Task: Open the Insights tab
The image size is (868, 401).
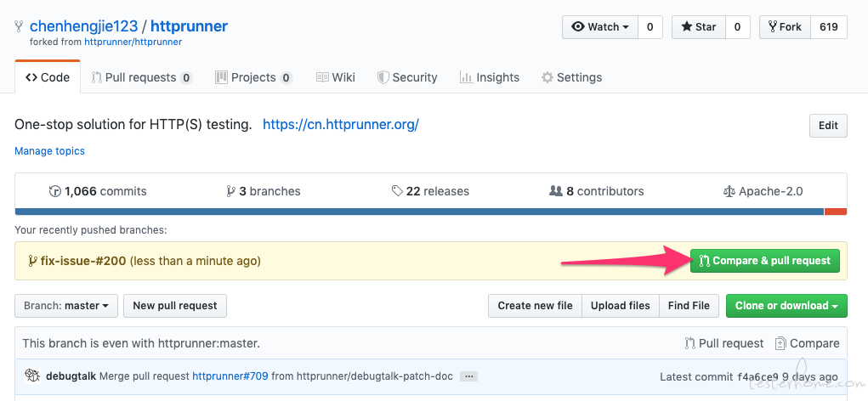Action: pos(490,77)
